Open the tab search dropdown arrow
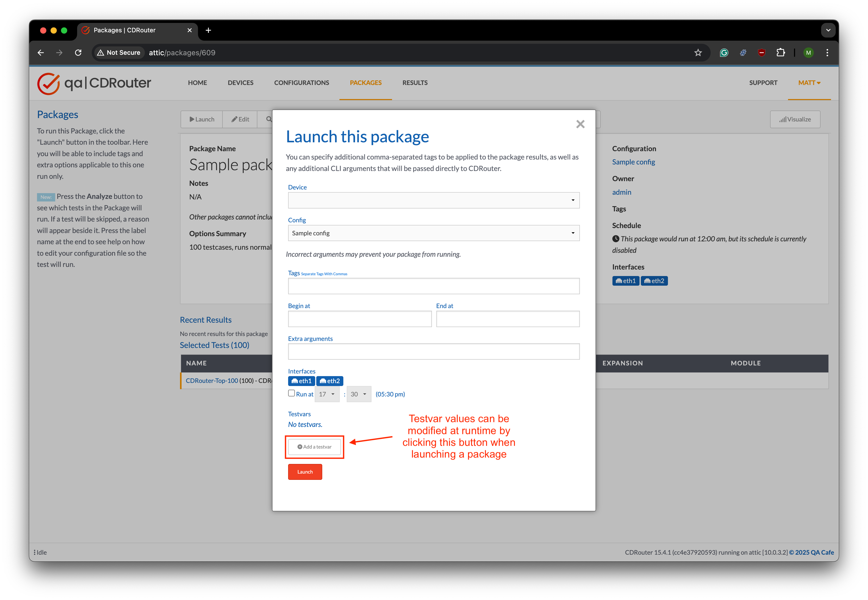 click(828, 30)
